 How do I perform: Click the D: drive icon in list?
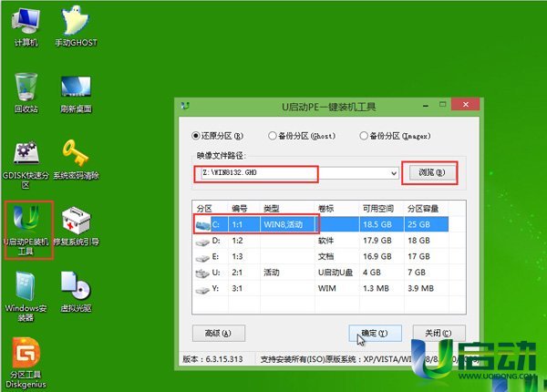point(202,242)
